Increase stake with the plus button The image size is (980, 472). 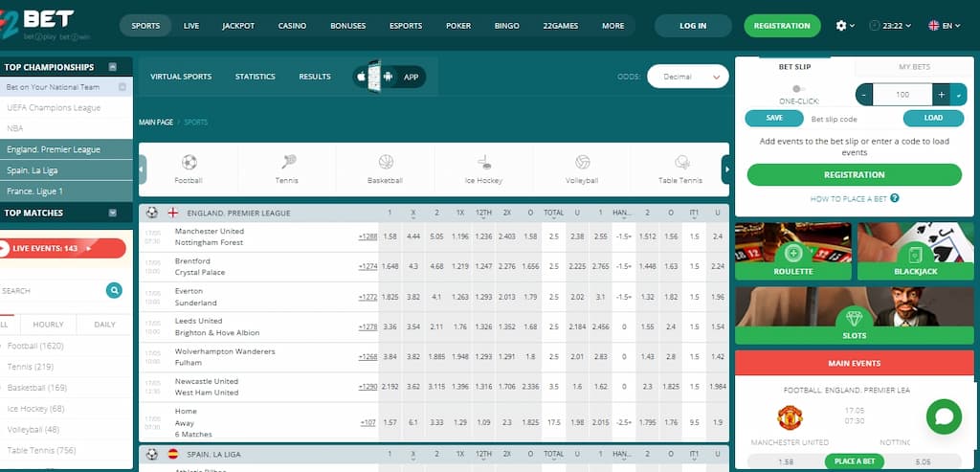click(942, 95)
